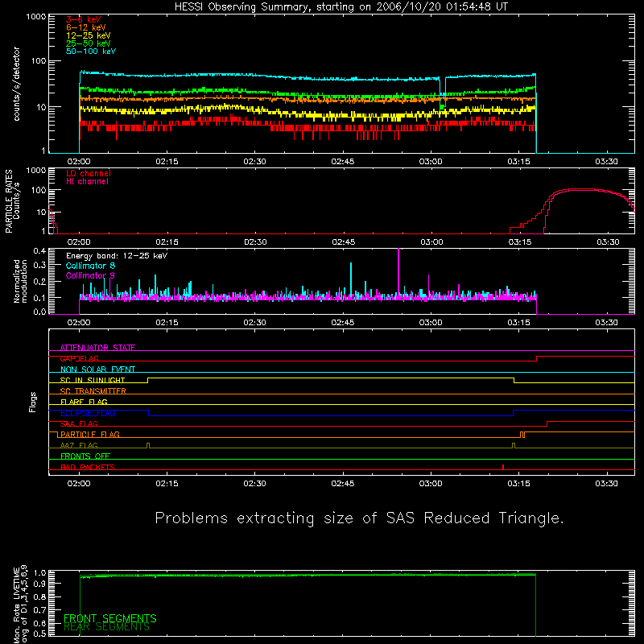
Task: Click the vertical Flags axis label
Action: tap(33, 402)
